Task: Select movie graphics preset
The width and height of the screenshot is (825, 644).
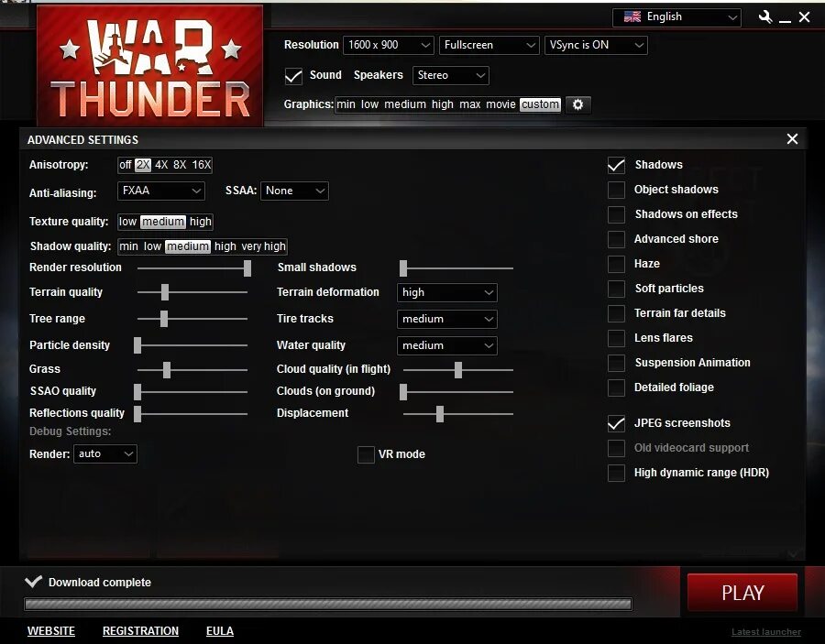Action: (x=500, y=104)
